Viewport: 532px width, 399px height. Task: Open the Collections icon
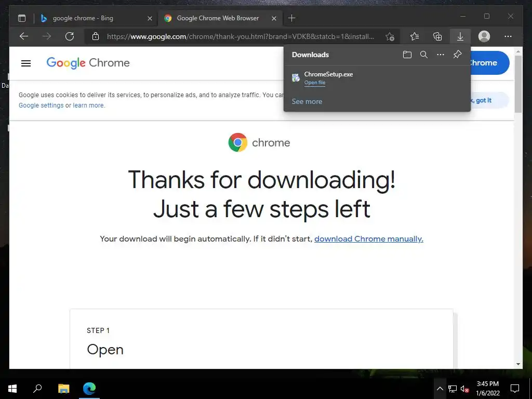(x=437, y=36)
